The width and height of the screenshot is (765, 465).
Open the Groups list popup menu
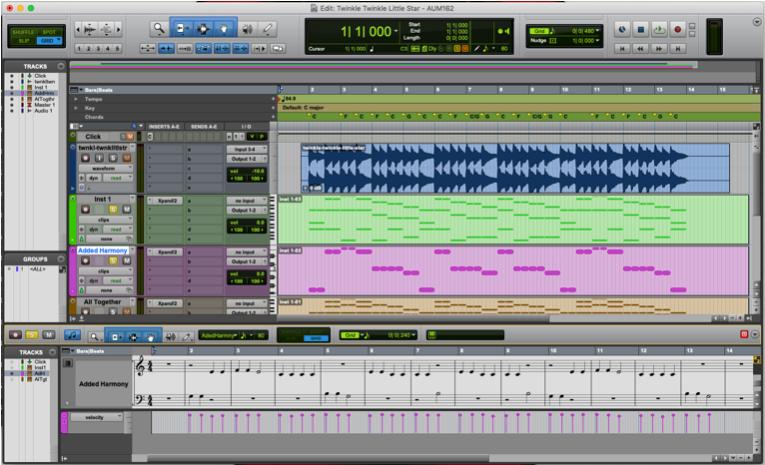pyautogui.click(x=61, y=259)
